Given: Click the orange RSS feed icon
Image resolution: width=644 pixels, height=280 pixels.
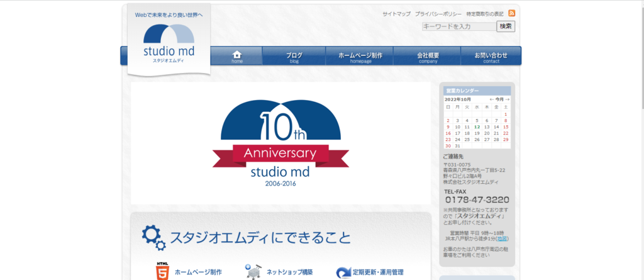Looking at the screenshot, I should point(512,13).
